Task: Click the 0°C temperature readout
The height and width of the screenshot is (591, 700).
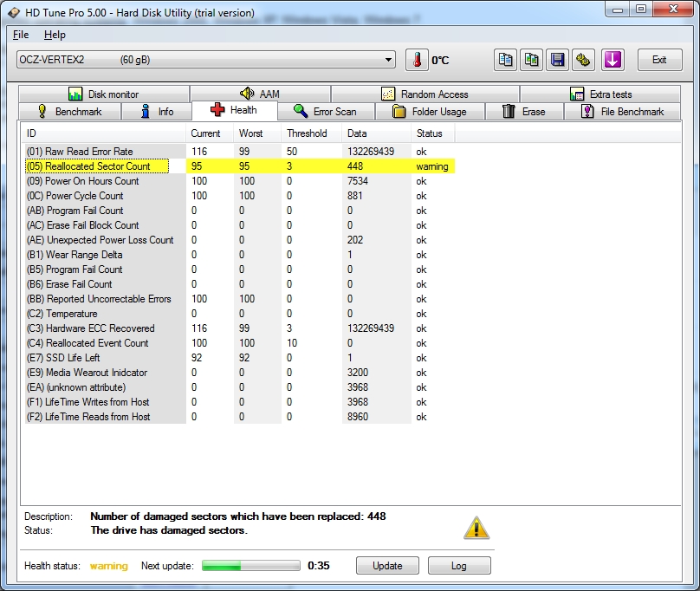Action: pos(440,61)
